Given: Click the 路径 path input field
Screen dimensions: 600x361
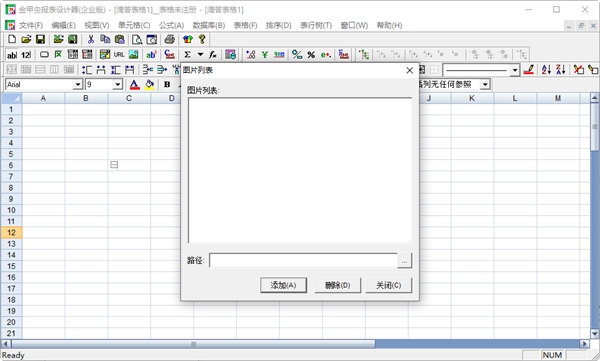Looking at the screenshot, I should point(303,260).
